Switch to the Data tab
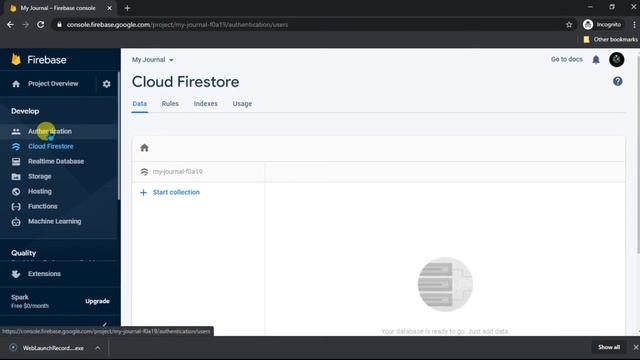The width and height of the screenshot is (640, 360). point(140,104)
